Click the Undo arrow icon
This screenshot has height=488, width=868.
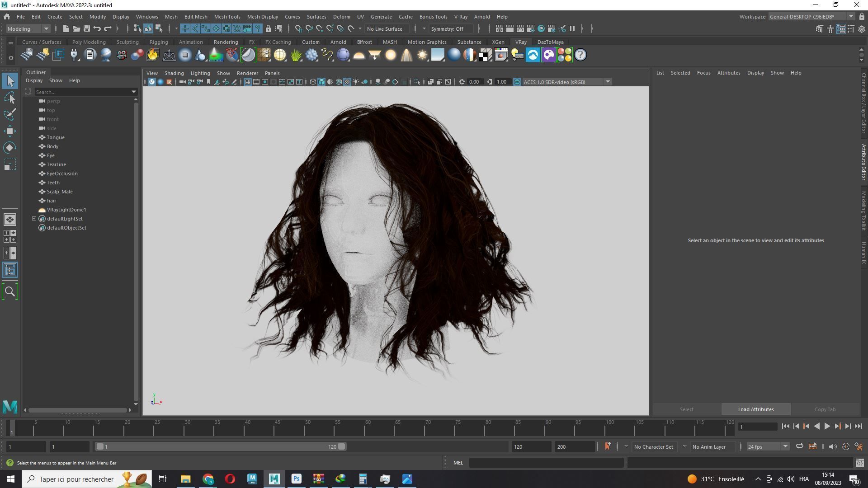97,28
